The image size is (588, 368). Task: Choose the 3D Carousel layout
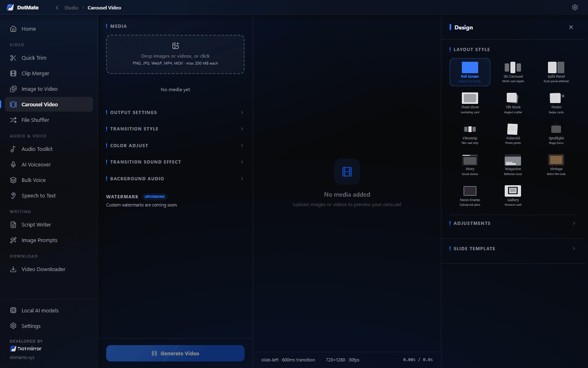tap(513, 72)
